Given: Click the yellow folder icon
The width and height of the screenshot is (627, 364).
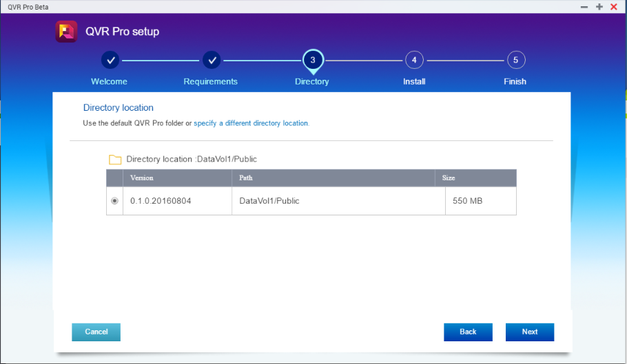Looking at the screenshot, I should tap(115, 160).
